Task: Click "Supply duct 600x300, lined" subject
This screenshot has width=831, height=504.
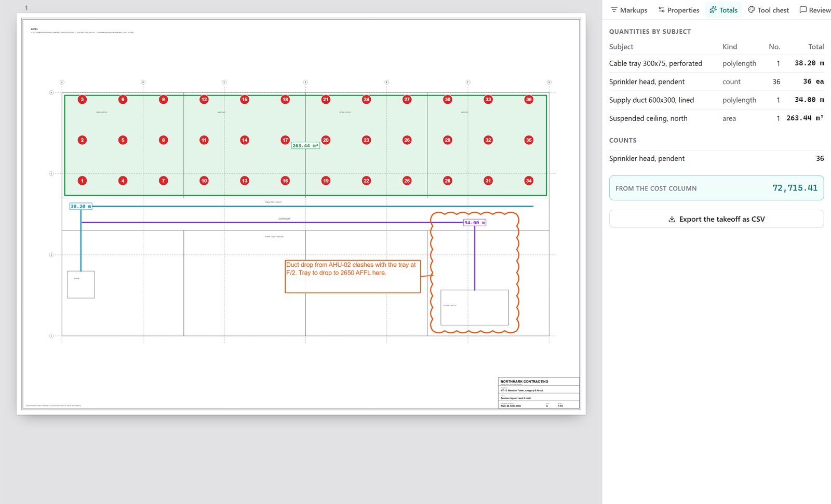Action: coord(651,100)
